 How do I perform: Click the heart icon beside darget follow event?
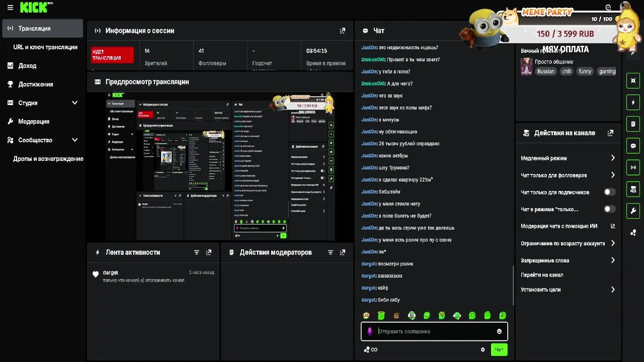96,275
